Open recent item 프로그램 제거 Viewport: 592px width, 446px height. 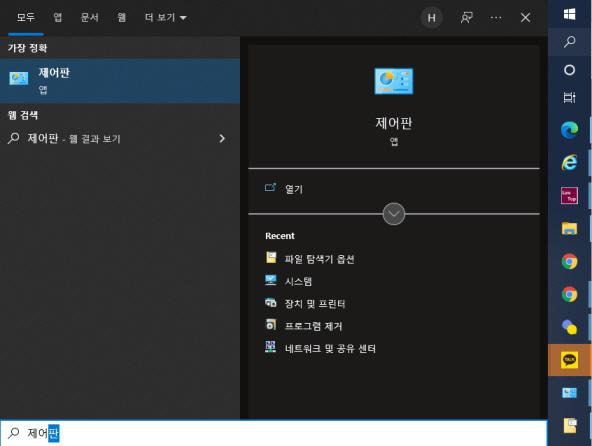313,326
